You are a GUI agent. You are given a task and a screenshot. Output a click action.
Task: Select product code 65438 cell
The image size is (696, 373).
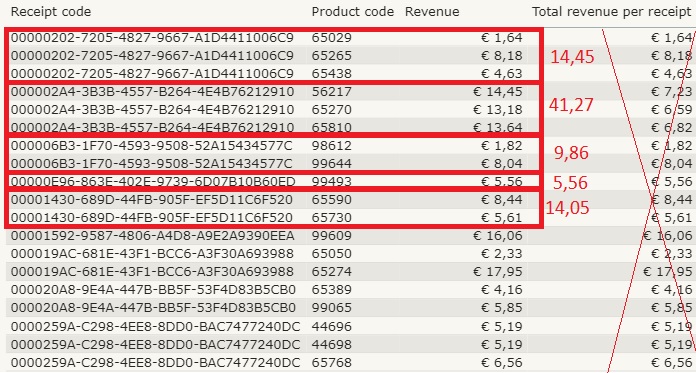point(331,73)
